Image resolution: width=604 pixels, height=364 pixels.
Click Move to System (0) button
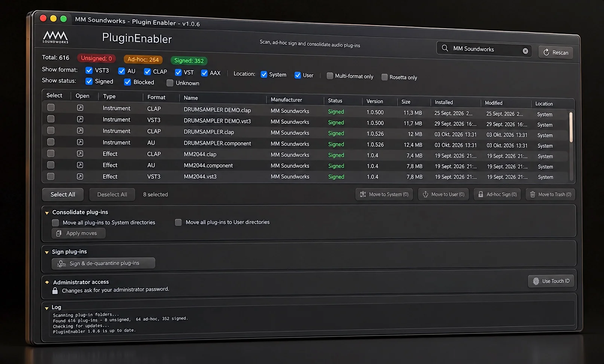tap(384, 194)
